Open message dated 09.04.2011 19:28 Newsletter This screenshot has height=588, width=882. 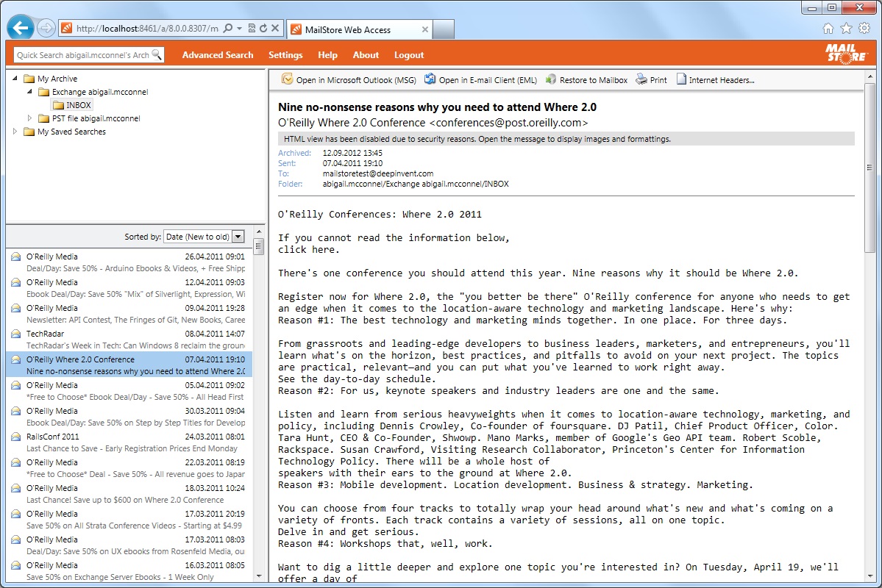click(129, 314)
